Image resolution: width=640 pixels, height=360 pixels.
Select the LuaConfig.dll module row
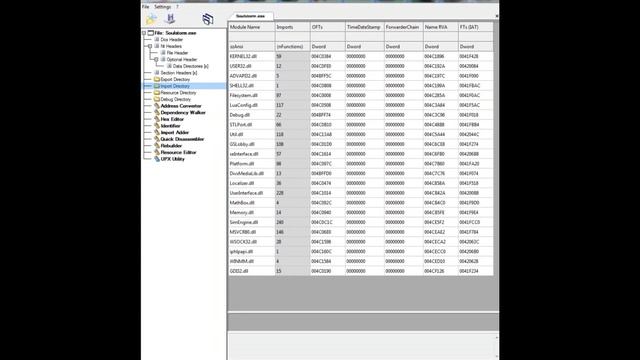pyautogui.click(x=360, y=105)
